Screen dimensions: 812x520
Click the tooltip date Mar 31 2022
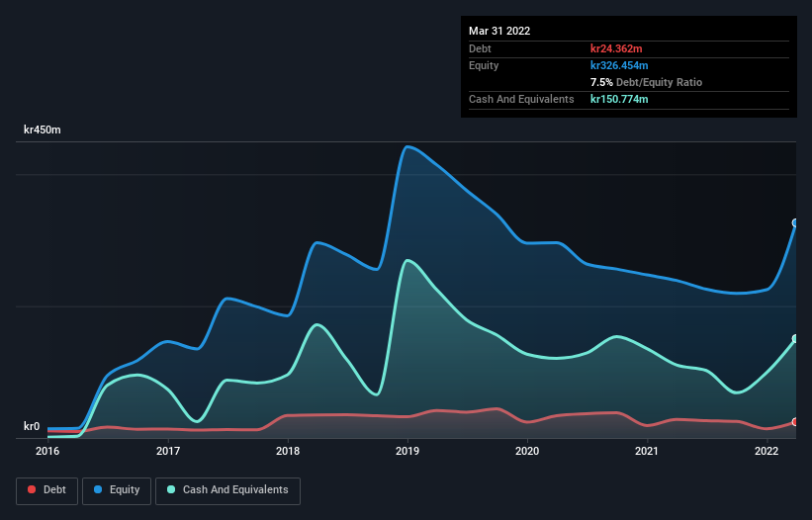499,31
